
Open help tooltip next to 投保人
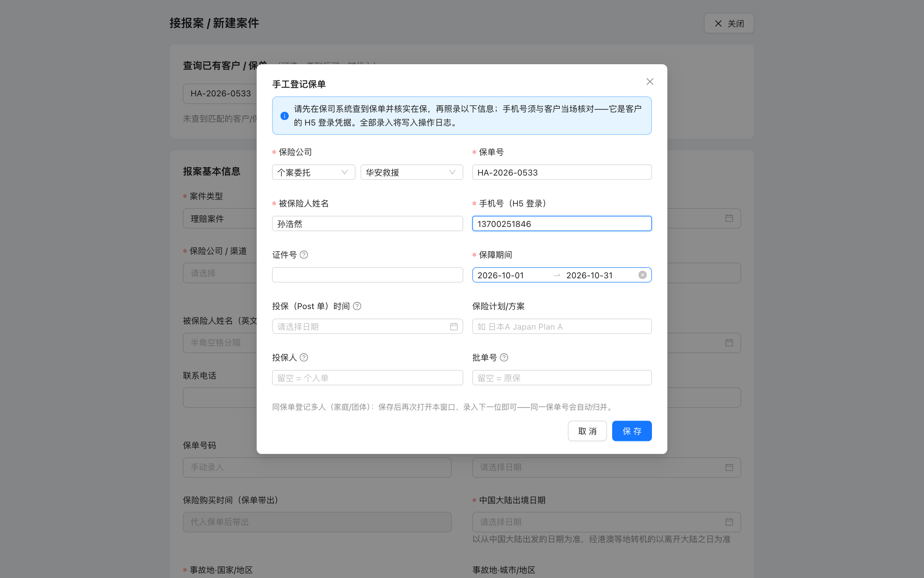(x=304, y=358)
